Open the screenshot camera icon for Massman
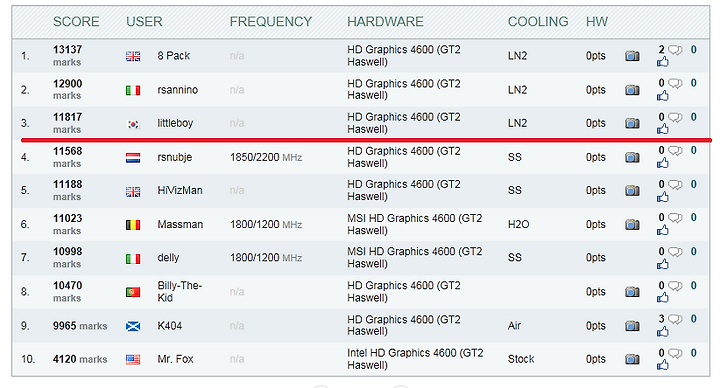 tap(632, 225)
